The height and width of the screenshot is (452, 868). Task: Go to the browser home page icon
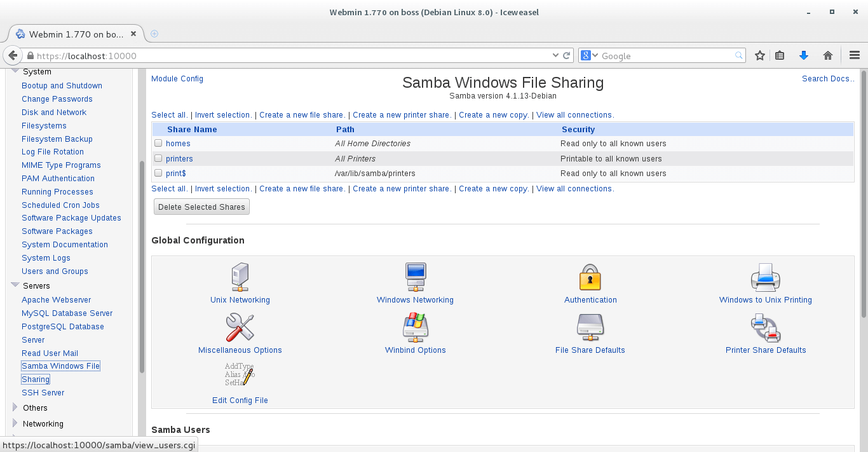point(827,55)
